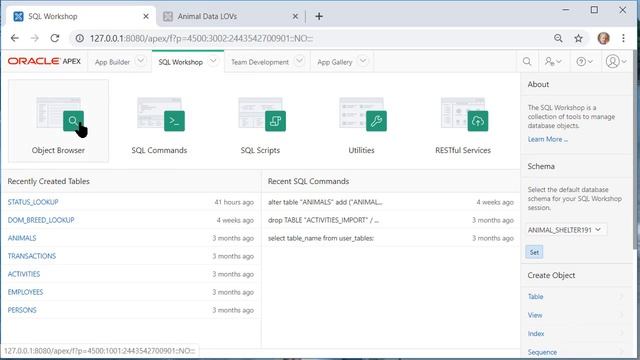640x360 pixels.
Task: Click the Oracle APEX logo
Action: 44,61
